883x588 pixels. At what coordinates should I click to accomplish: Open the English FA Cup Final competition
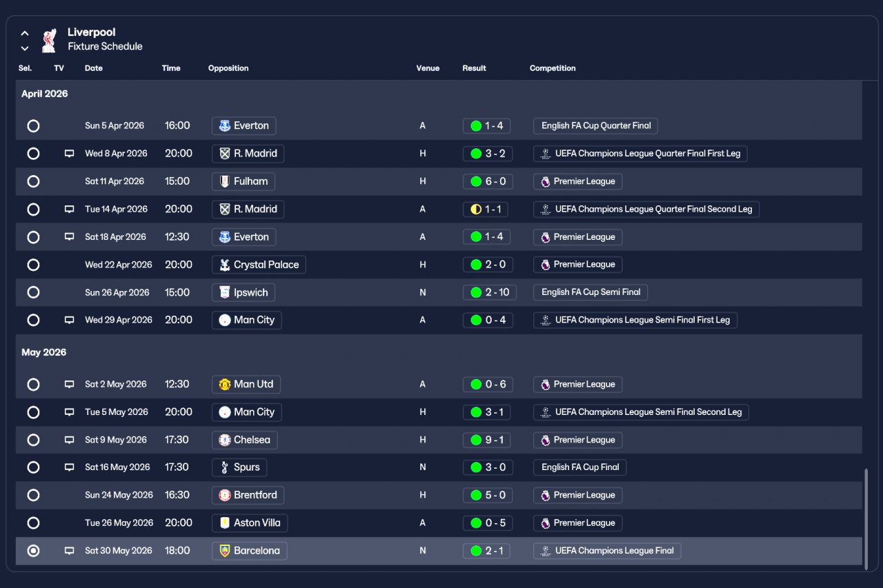pyautogui.click(x=580, y=467)
